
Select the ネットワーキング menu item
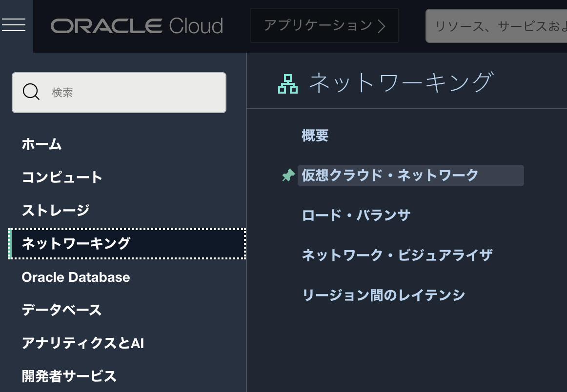pyautogui.click(x=76, y=243)
